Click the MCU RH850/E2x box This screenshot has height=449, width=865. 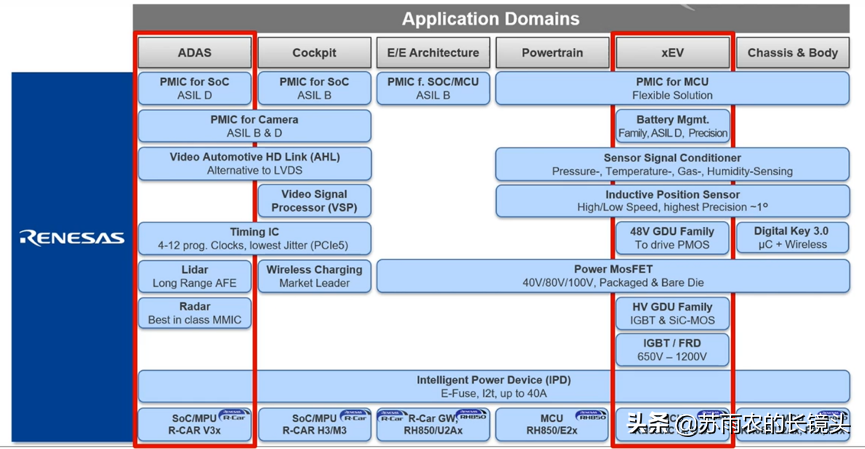[x=552, y=424]
